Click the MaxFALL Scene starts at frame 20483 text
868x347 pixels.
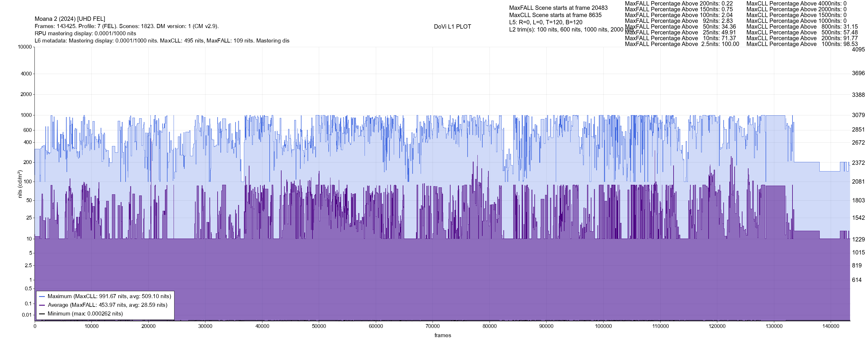coord(558,8)
